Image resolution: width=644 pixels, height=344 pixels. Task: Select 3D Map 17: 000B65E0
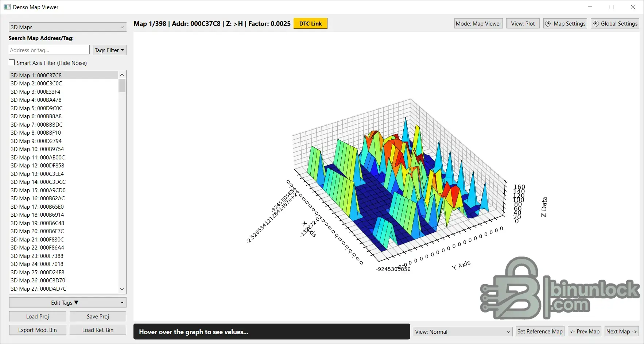tap(64, 206)
